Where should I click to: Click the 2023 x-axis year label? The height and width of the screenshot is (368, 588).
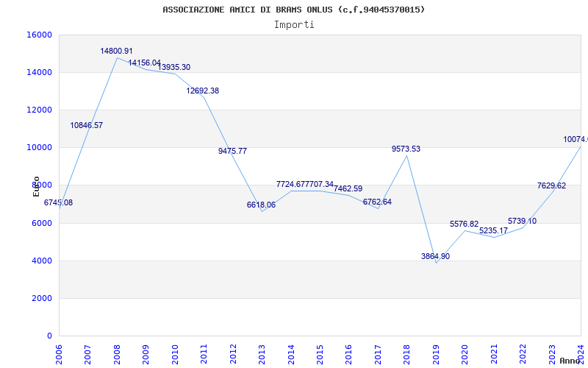pyautogui.click(x=552, y=354)
